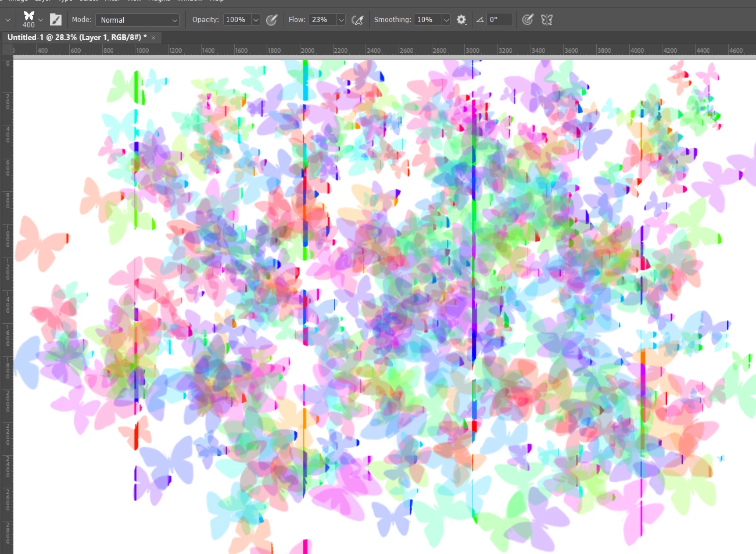Click the ruler origin corner box

coord(8,51)
